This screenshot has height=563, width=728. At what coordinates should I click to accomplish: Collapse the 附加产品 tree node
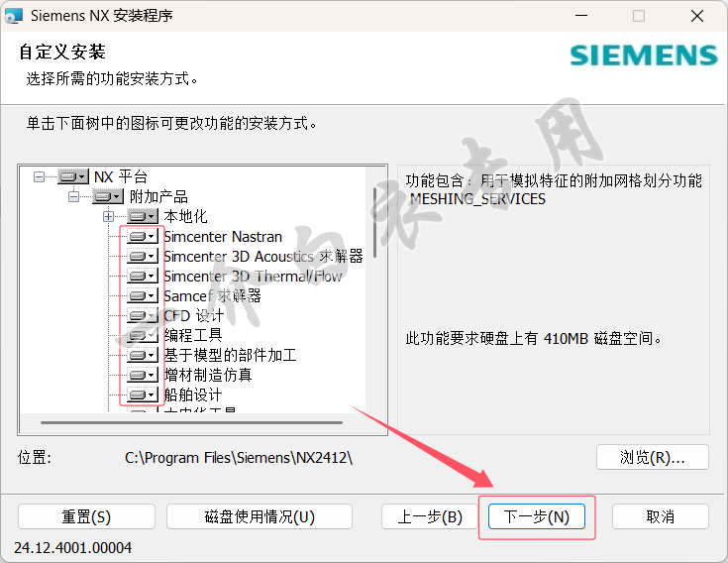coord(73,197)
